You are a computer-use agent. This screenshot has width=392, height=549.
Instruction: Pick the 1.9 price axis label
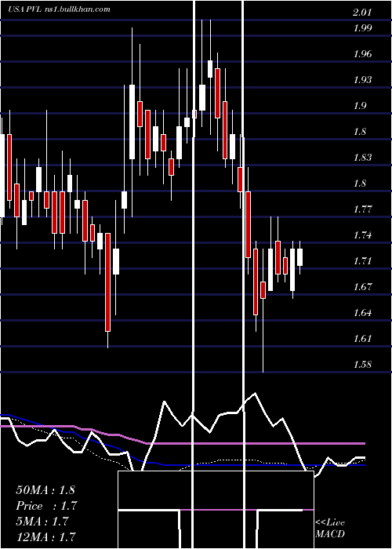coord(359,106)
